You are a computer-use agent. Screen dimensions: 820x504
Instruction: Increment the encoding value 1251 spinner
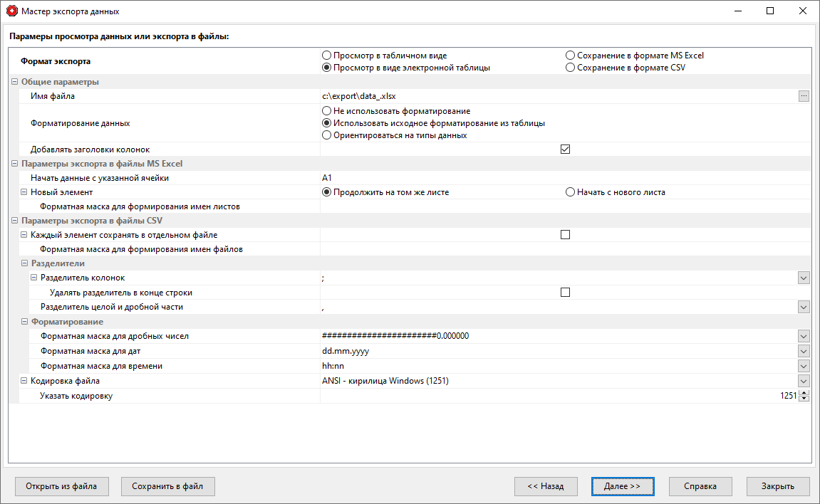(804, 392)
